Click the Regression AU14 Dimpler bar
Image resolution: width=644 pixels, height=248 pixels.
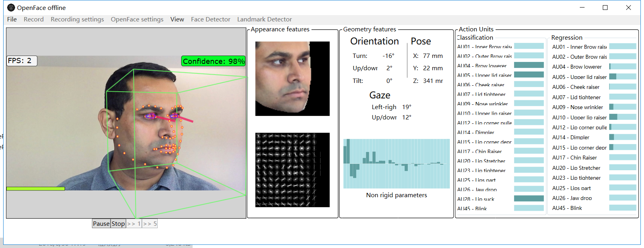(x=623, y=137)
